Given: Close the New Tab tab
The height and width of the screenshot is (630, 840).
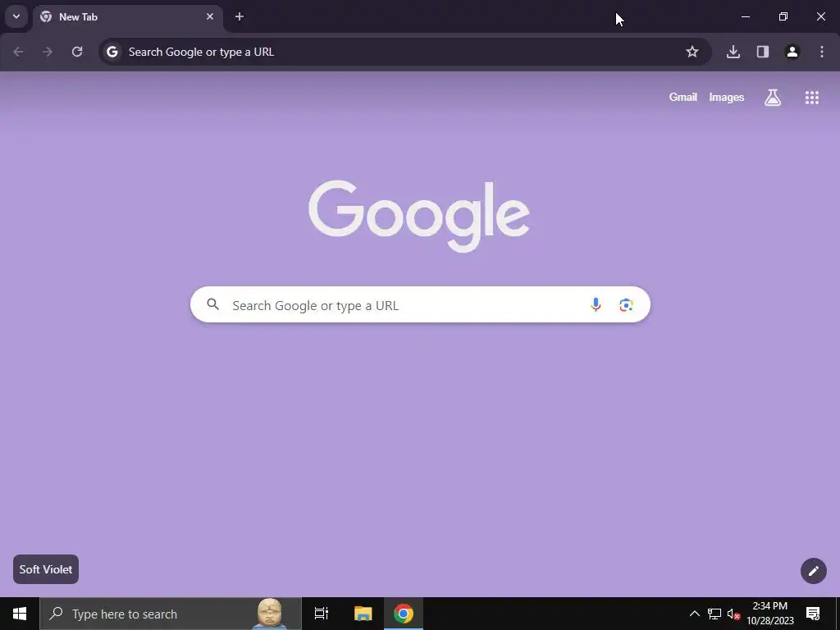Looking at the screenshot, I should click(210, 16).
